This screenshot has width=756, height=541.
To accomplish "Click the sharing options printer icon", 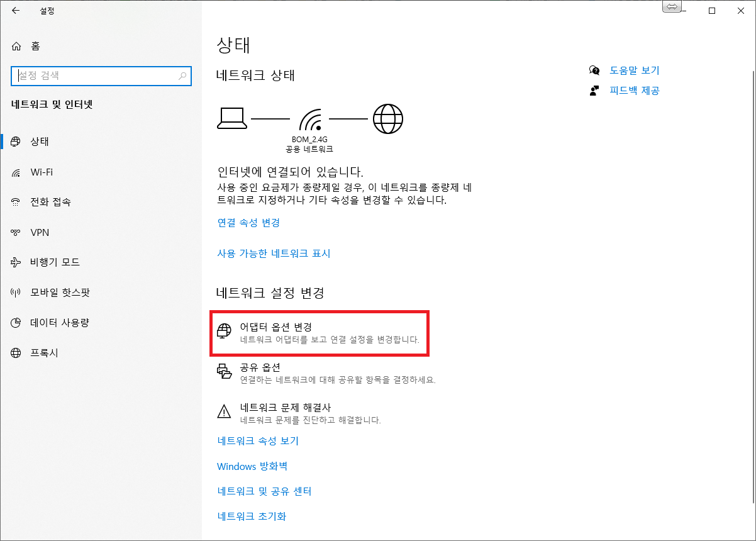I will click(225, 371).
